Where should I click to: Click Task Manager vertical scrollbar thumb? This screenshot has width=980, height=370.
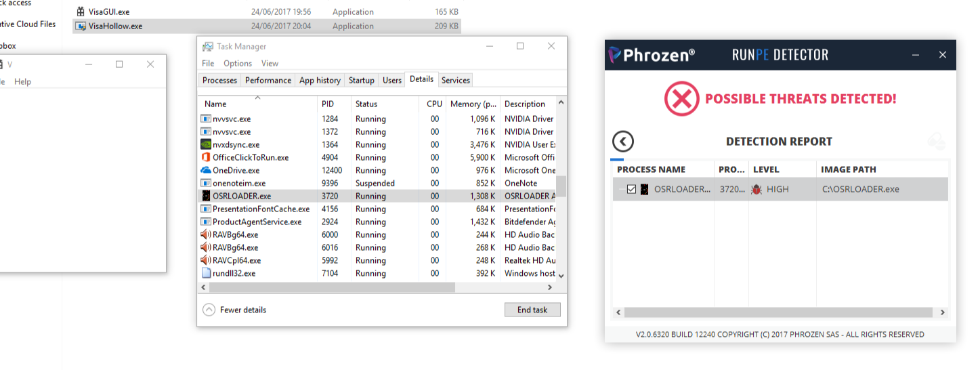[561, 186]
